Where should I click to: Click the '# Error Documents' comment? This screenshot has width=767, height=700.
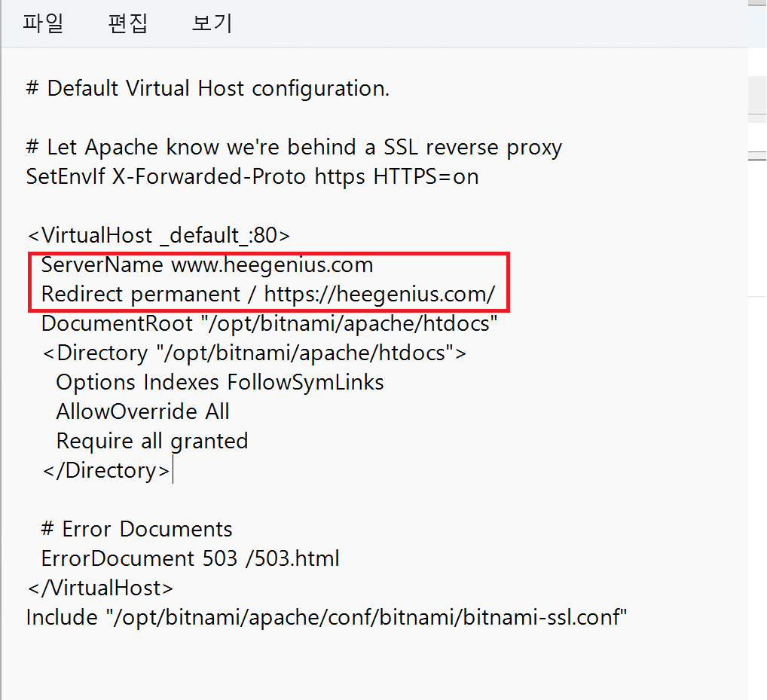point(137,529)
